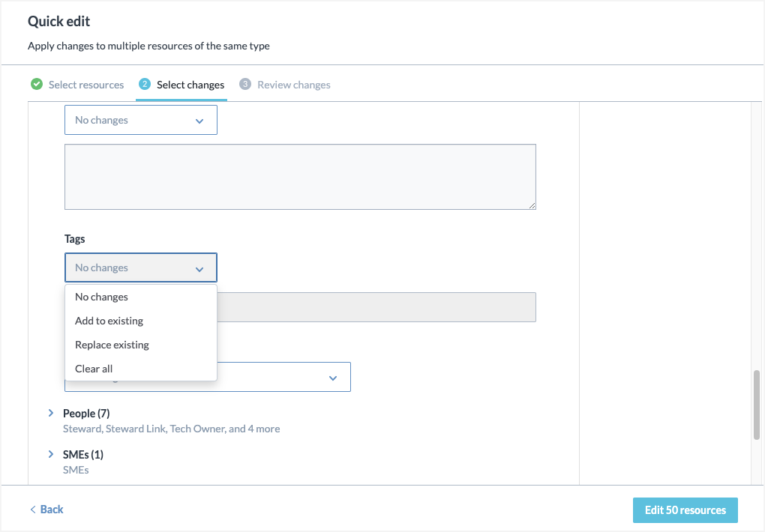The image size is (765, 532).
Task: Click the green checkmark step icon
Action: pos(37,85)
